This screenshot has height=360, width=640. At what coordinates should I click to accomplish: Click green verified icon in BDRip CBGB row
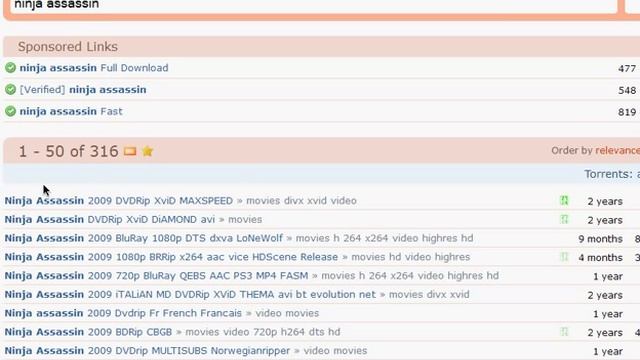point(564,332)
